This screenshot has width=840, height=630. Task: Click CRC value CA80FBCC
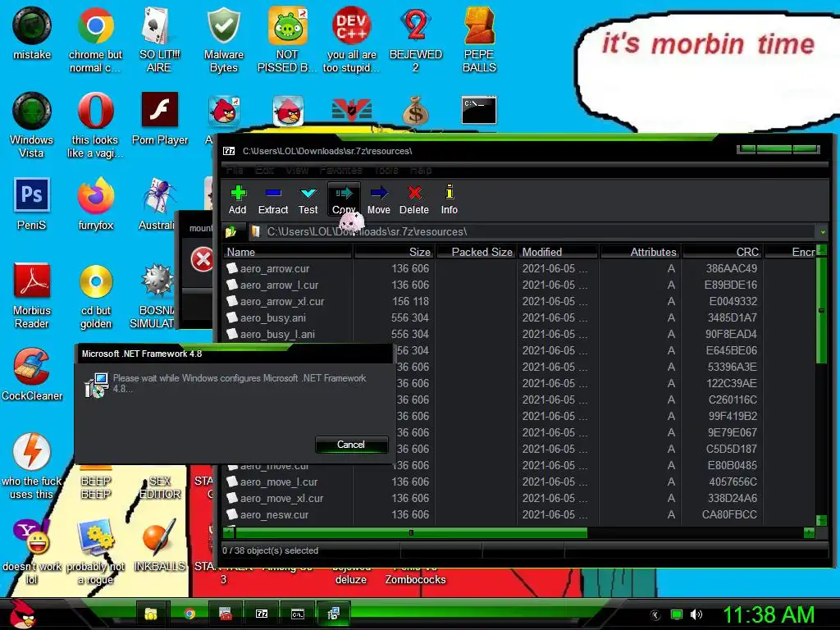[x=729, y=515]
